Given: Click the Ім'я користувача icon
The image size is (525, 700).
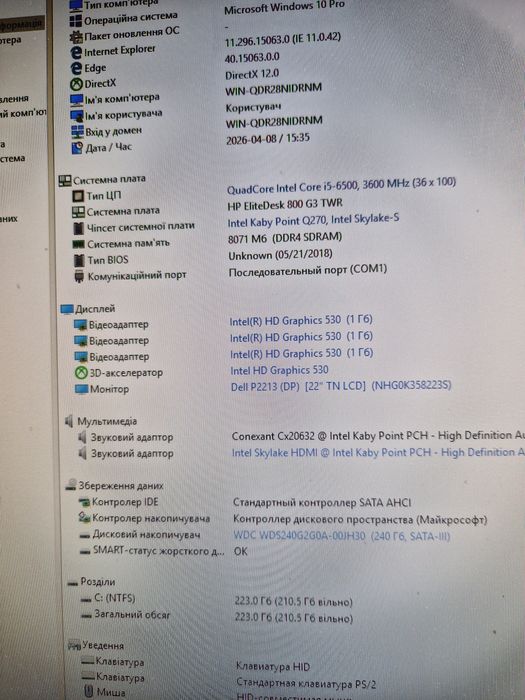Looking at the screenshot, I should click(x=77, y=116).
